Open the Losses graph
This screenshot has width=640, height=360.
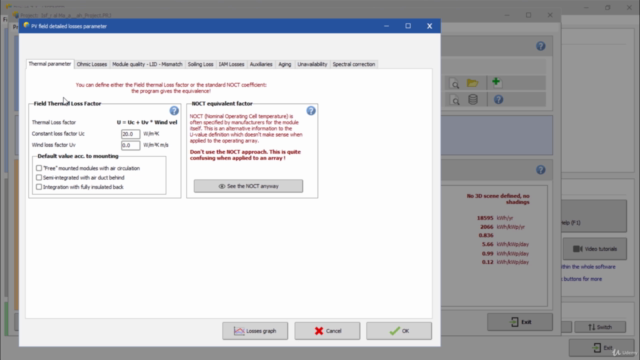pos(255,331)
